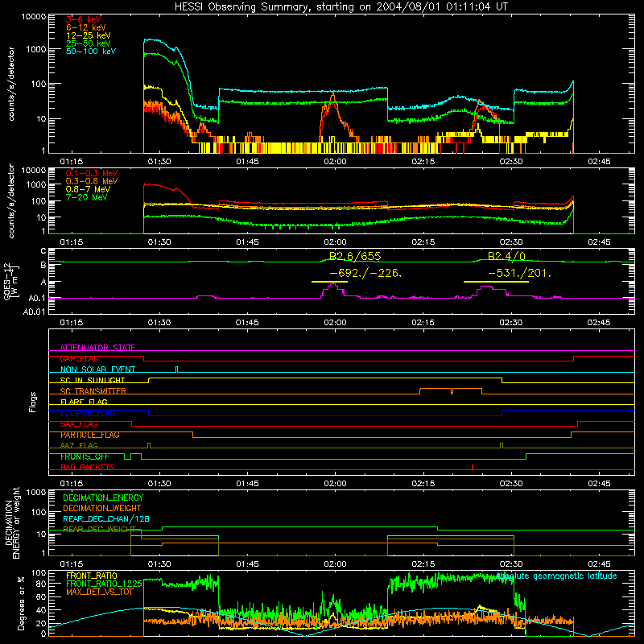644x644 pixels.
Task: Click the DECIMATION_ENERGY legend label
Action: [x=103, y=497]
